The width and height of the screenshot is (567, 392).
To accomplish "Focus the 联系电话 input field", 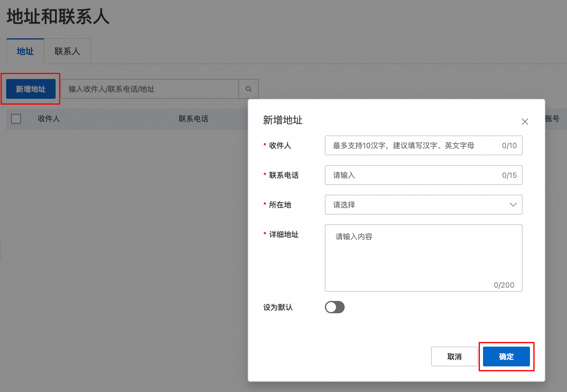I will [x=423, y=175].
